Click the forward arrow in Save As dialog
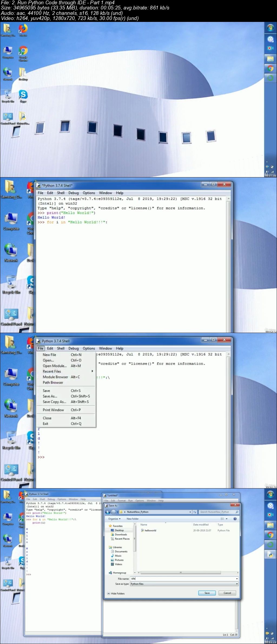This screenshot has height=644, width=277. 113,512
